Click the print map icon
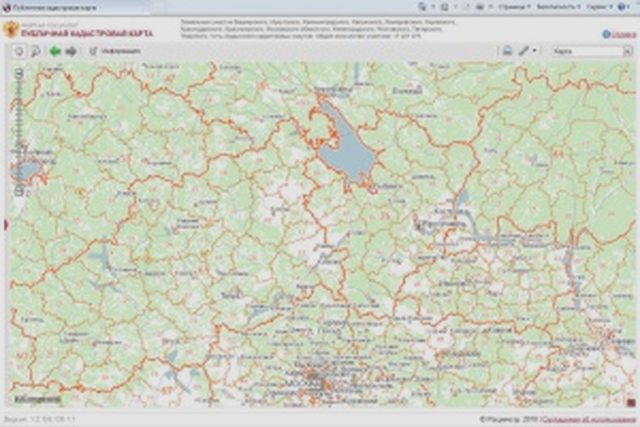 coord(507,51)
